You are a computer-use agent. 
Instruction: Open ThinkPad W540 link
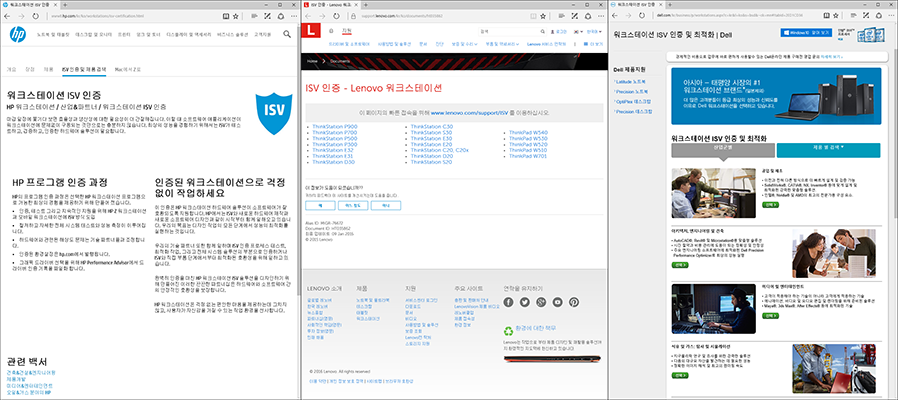click(x=529, y=132)
